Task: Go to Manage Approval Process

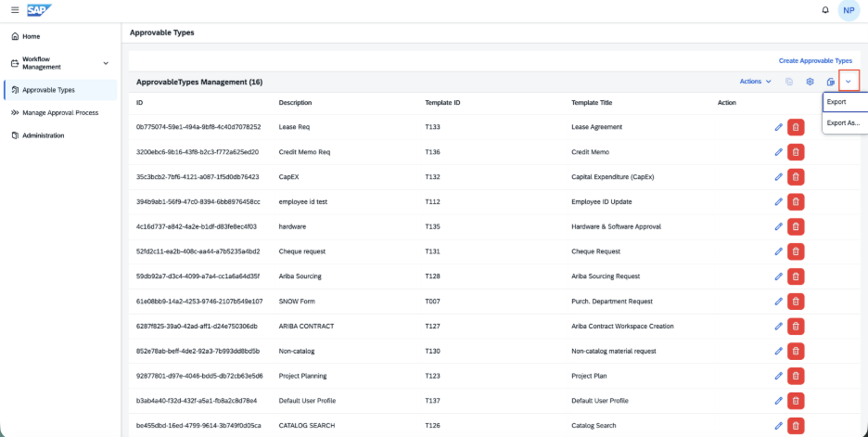Action: tap(60, 112)
